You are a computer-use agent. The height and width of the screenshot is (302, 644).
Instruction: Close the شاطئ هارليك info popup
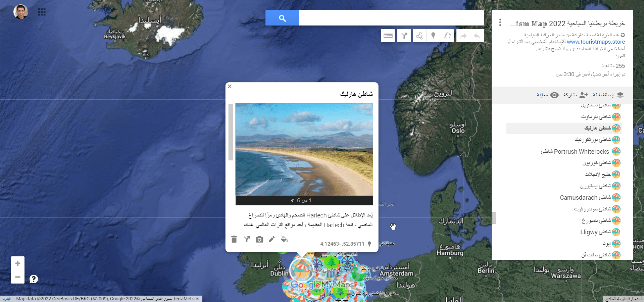tap(230, 86)
